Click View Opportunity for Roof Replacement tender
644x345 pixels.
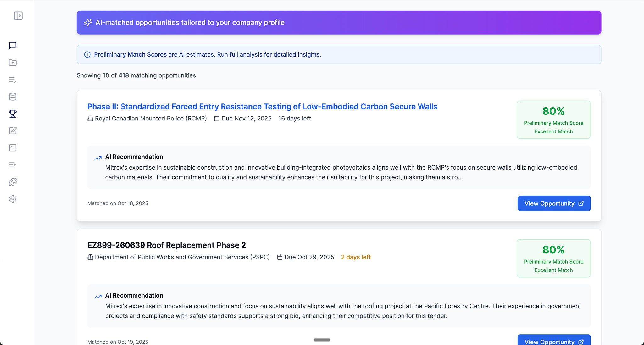pos(554,341)
